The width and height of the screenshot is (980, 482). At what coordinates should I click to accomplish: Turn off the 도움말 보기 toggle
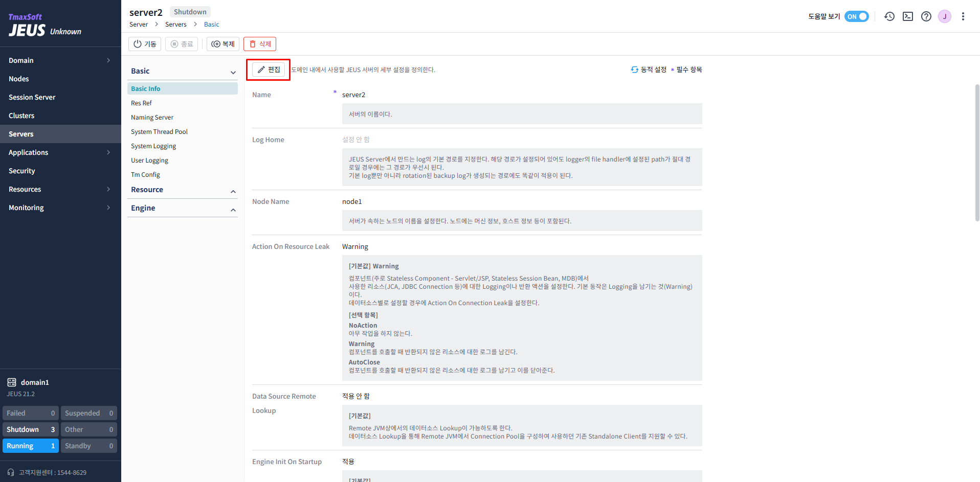tap(856, 16)
